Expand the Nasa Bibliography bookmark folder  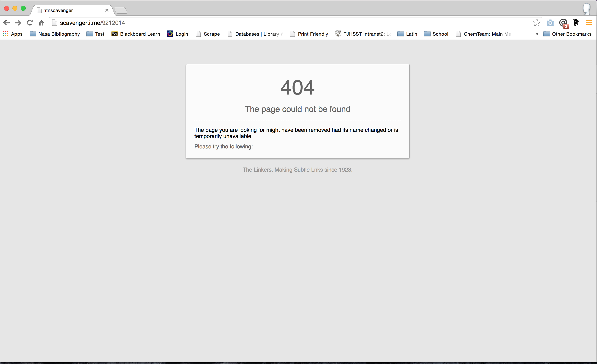pos(55,34)
